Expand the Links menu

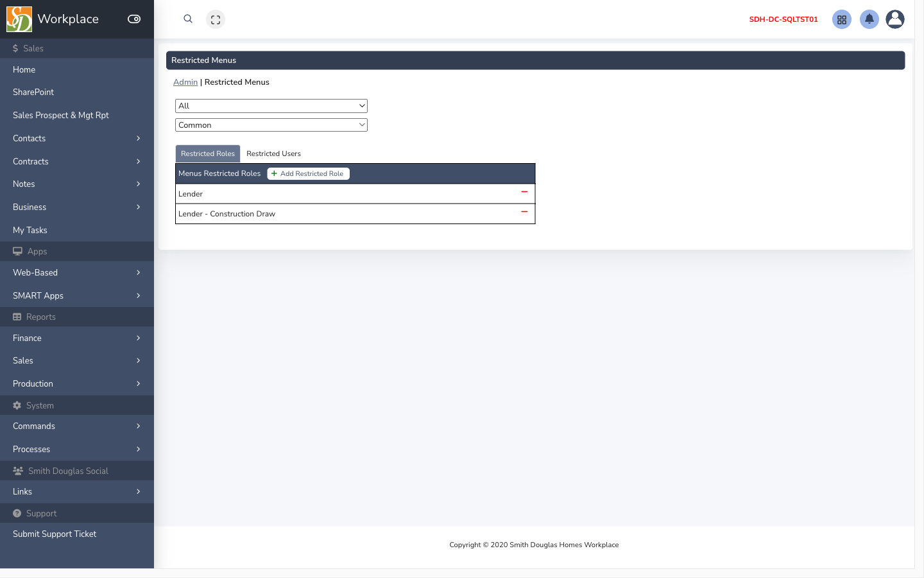point(77,491)
